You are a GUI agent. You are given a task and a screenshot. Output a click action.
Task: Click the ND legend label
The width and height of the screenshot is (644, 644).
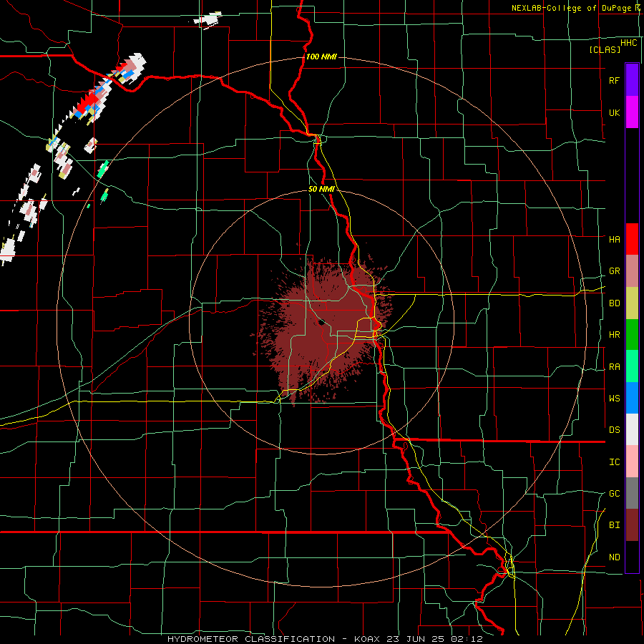pos(614,557)
